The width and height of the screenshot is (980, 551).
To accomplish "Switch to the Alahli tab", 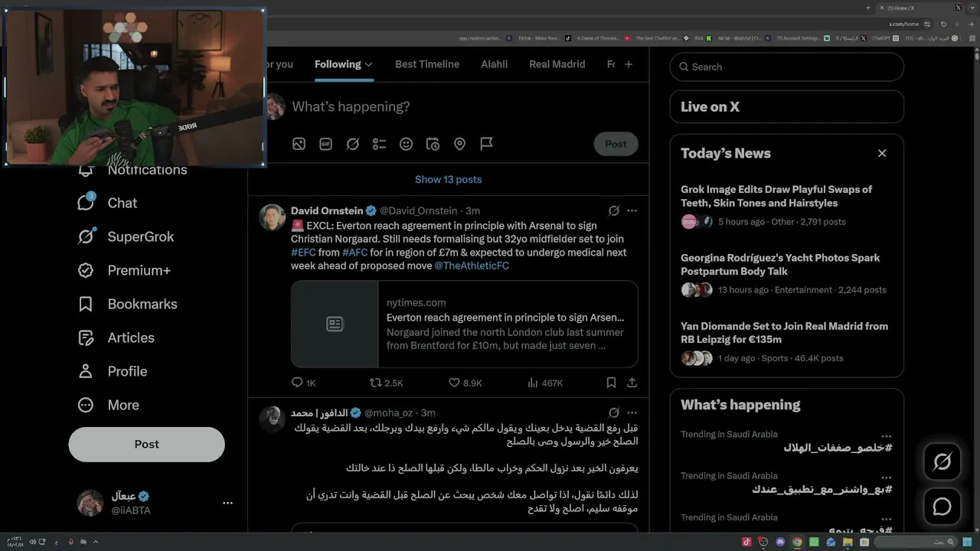I will [x=494, y=64].
